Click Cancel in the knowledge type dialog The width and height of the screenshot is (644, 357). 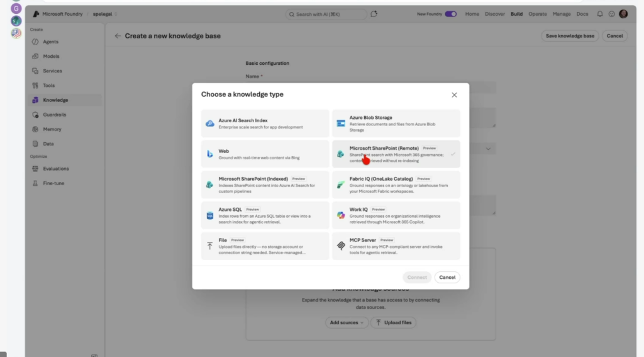447,277
